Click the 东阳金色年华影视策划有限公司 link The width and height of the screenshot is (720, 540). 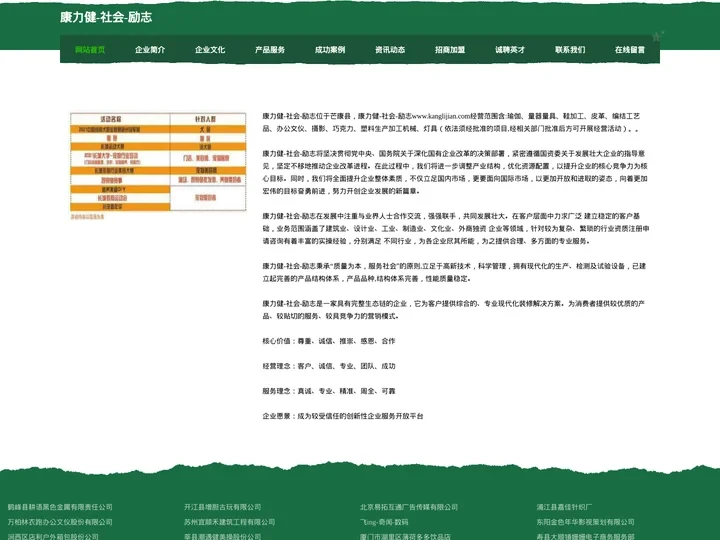click(585, 522)
